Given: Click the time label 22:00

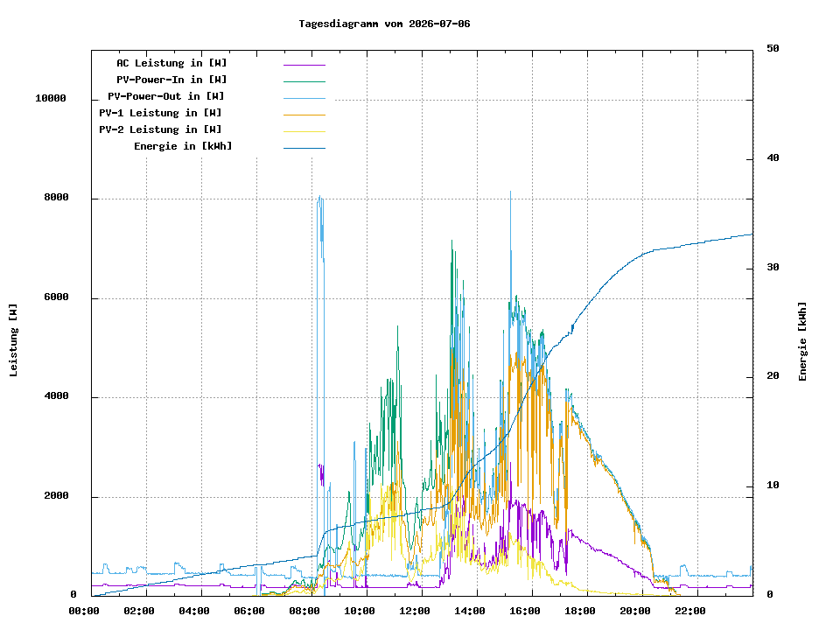Looking at the screenshot, I should click(x=690, y=612).
